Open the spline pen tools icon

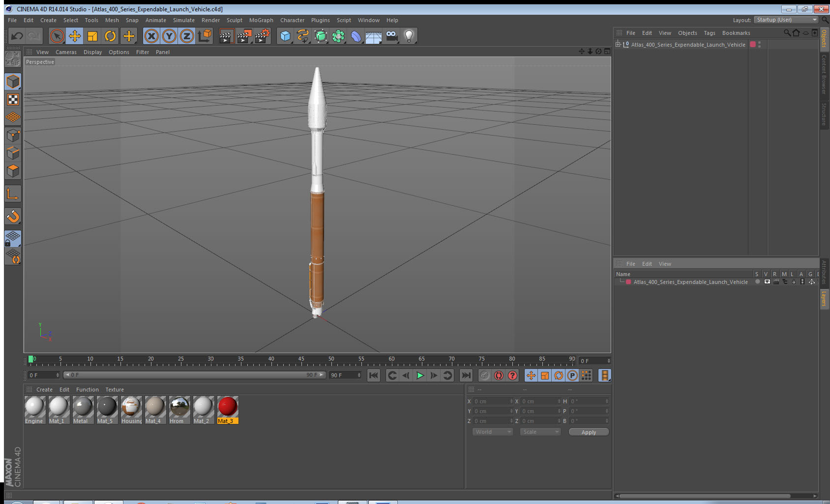pos(303,36)
